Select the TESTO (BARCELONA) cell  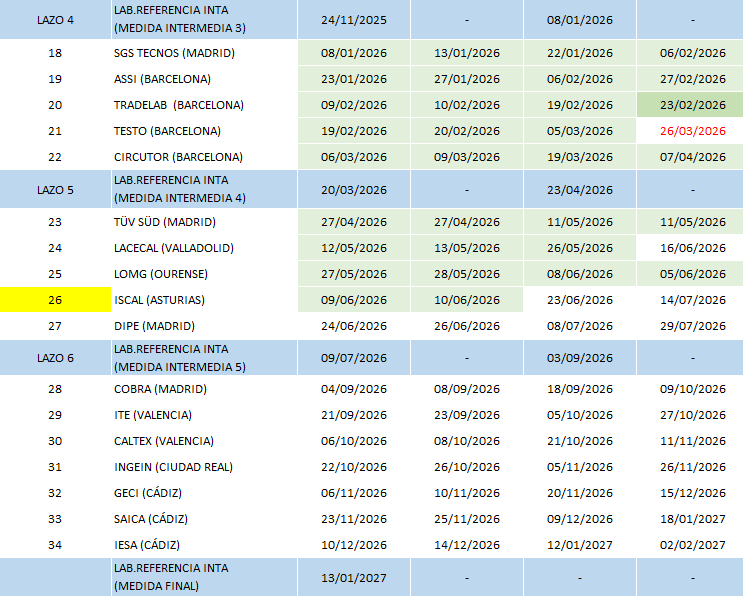pyautogui.click(x=204, y=131)
